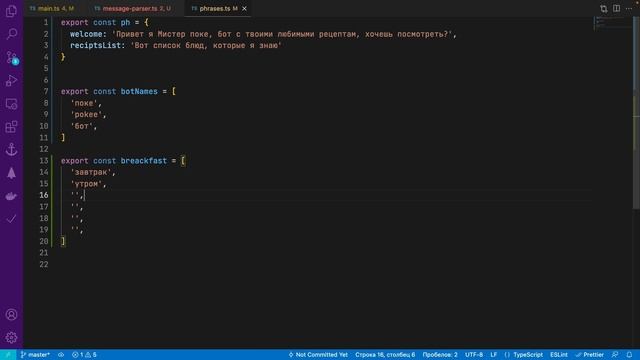Click the cursor position Строка 16 indicator

coord(385,355)
